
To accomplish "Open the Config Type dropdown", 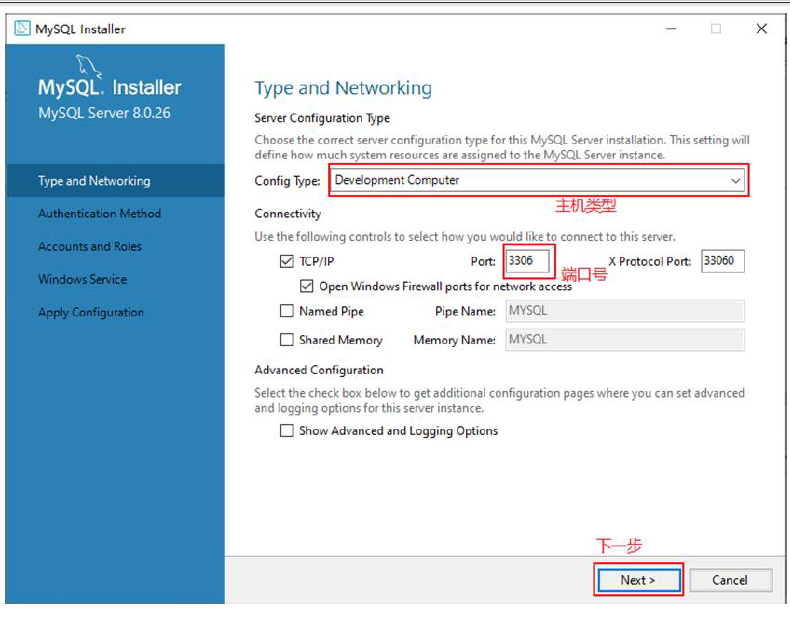I will pyautogui.click(x=538, y=180).
